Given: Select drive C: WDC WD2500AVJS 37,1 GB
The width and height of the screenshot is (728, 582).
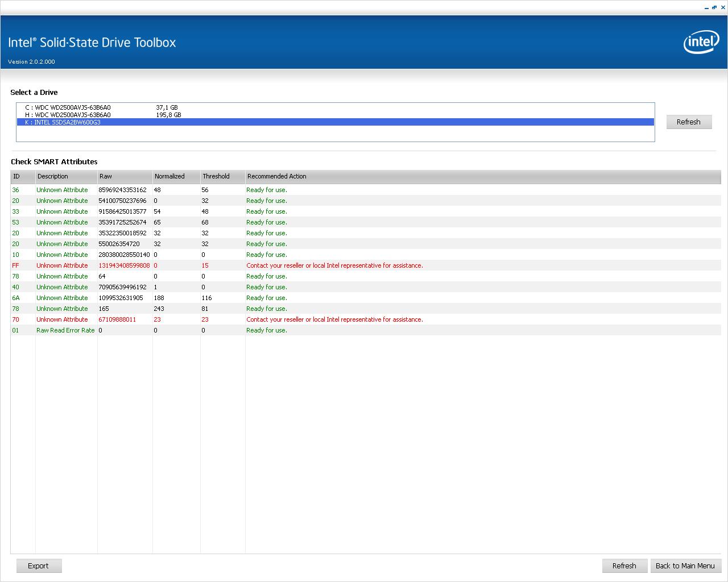Looking at the screenshot, I should tap(335, 107).
